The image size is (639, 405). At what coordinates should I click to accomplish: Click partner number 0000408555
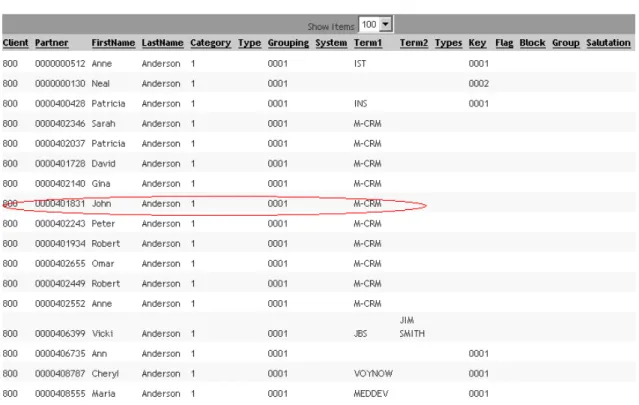[60, 393]
